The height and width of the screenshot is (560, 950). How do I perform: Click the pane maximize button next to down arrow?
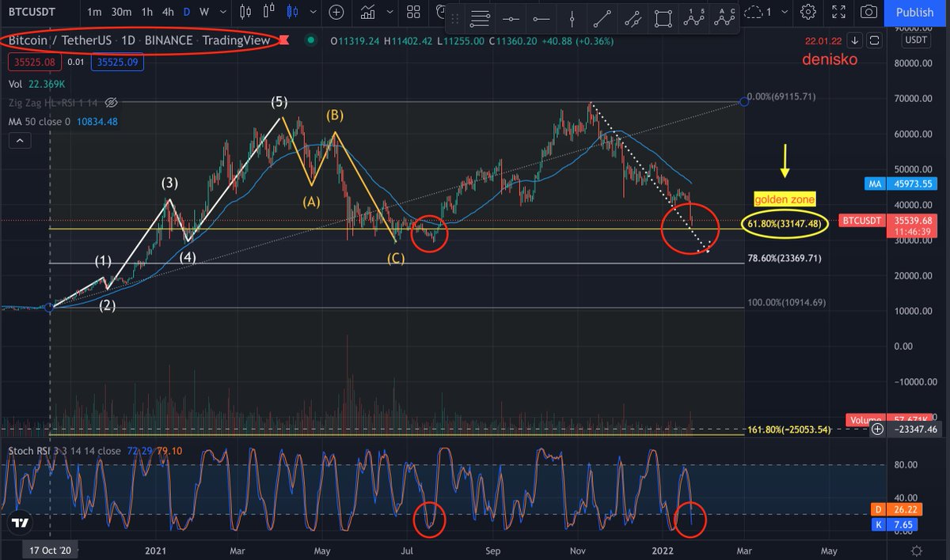pyautogui.click(x=874, y=40)
